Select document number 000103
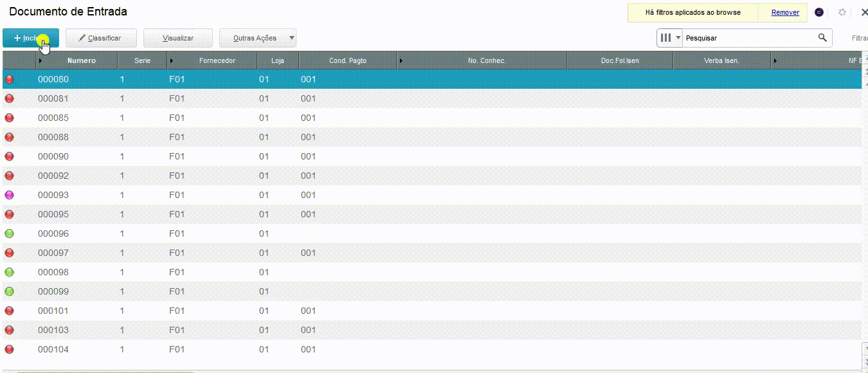The image size is (868, 373). (53, 330)
